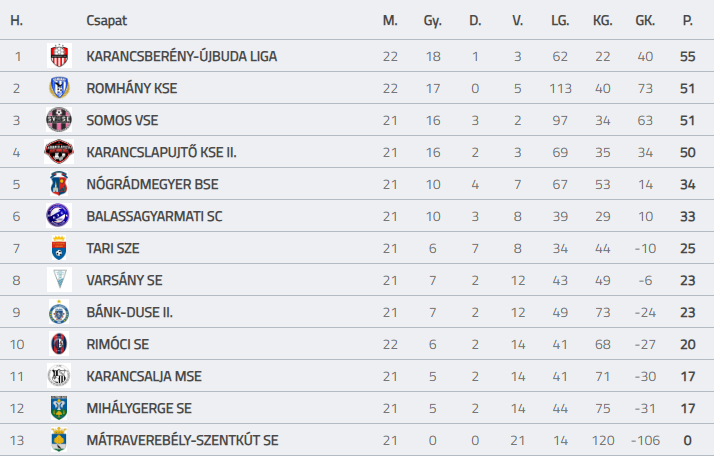Click the P. points column header
The height and width of the screenshot is (456, 714).
click(x=688, y=20)
